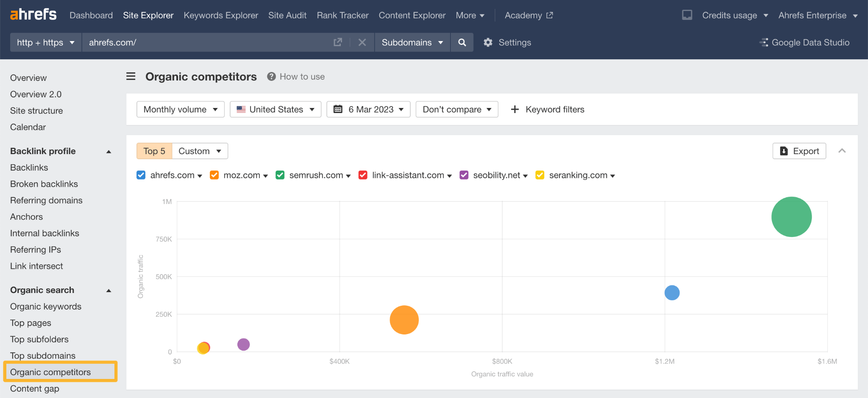Open the 'http + https' protocol dropdown
This screenshot has width=868, height=398.
click(x=45, y=42)
